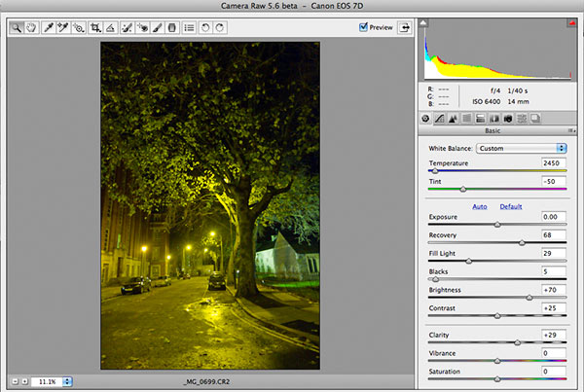
Task: Click the Contrast value field +25
Action: click(554, 308)
